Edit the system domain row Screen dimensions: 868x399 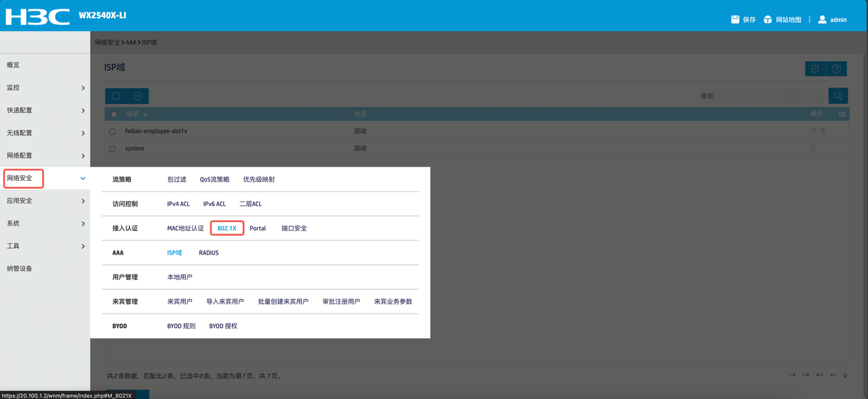click(813, 148)
